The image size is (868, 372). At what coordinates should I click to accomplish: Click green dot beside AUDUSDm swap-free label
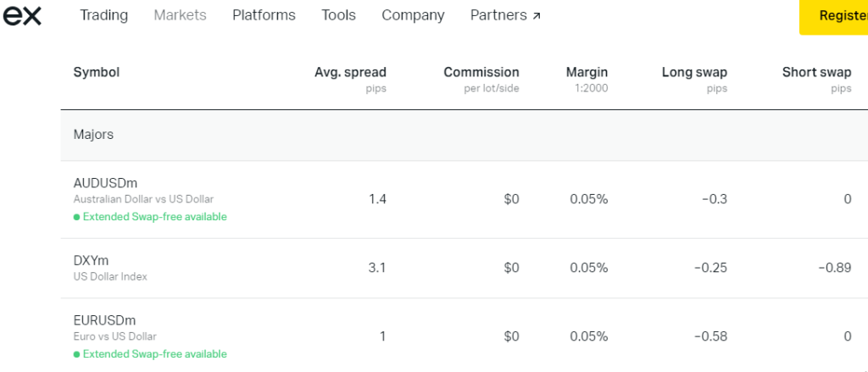(76, 217)
